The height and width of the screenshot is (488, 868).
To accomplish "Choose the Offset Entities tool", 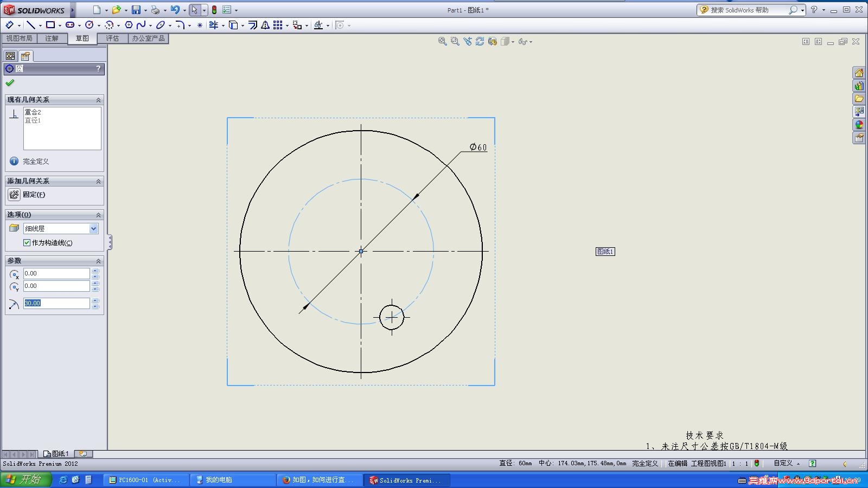I will (253, 25).
